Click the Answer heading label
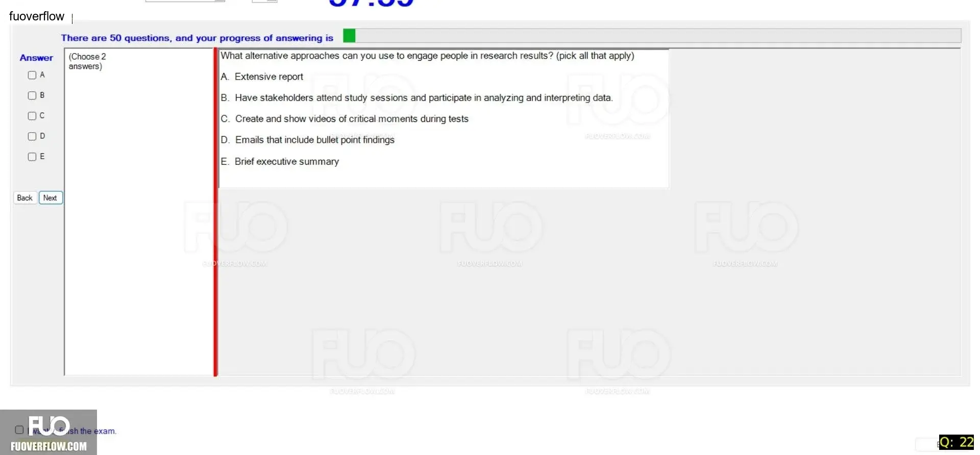This screenshot has width=980, height=455. tap(36, 58)
